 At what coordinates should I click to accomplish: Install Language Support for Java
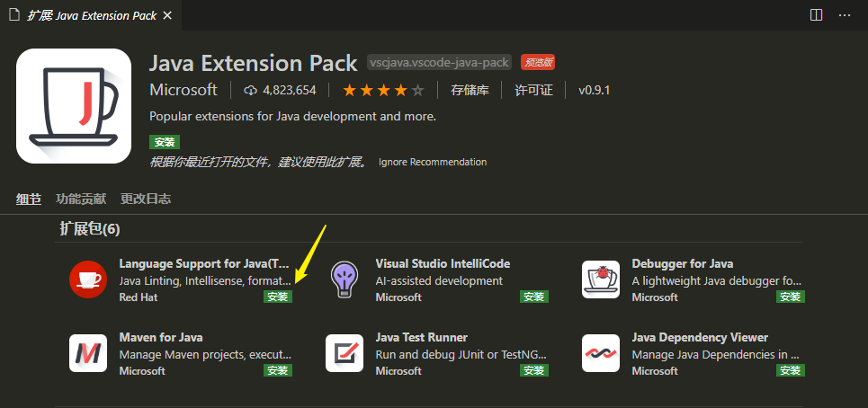(277, 297)
